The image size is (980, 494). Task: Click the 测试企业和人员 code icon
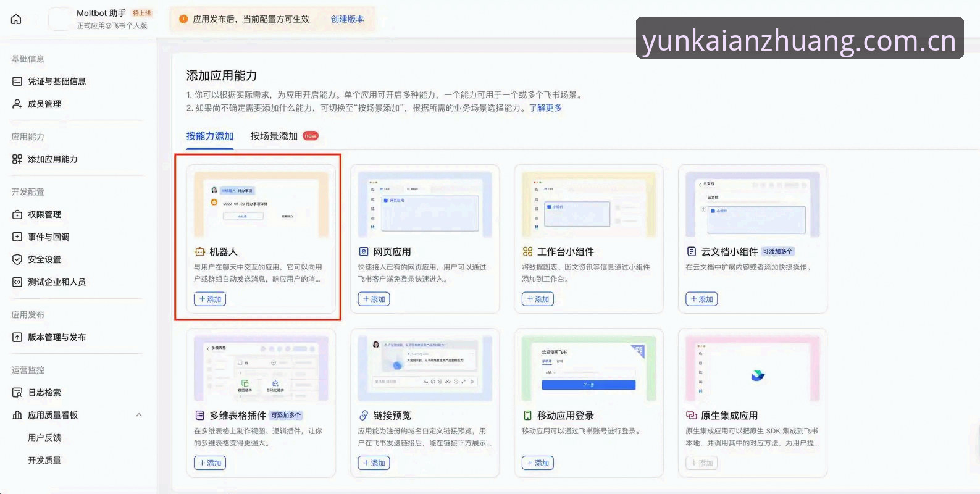tap(17, 282)
